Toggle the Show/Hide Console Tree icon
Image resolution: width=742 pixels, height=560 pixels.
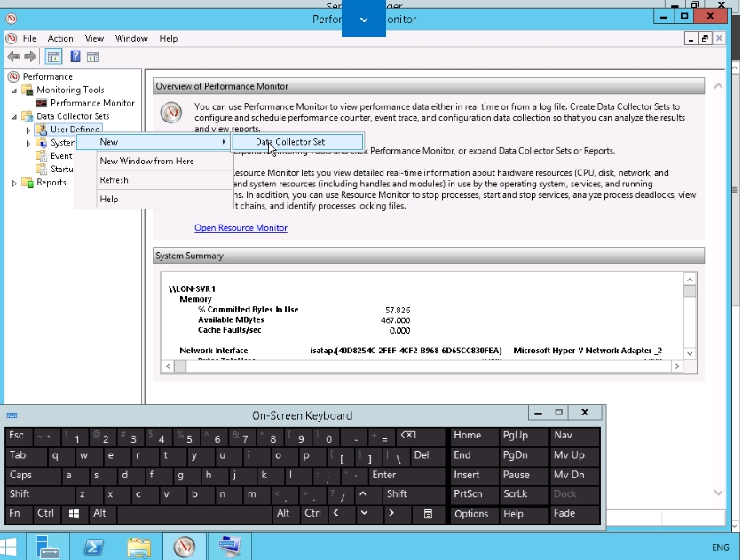point(53,57)
